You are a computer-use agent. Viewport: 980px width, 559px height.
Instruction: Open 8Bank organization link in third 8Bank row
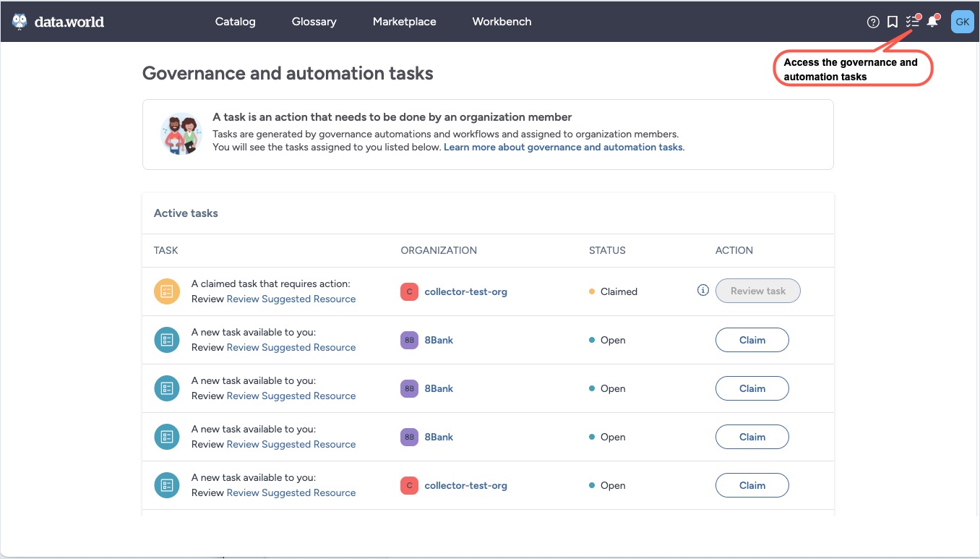(x=439, y=437)
